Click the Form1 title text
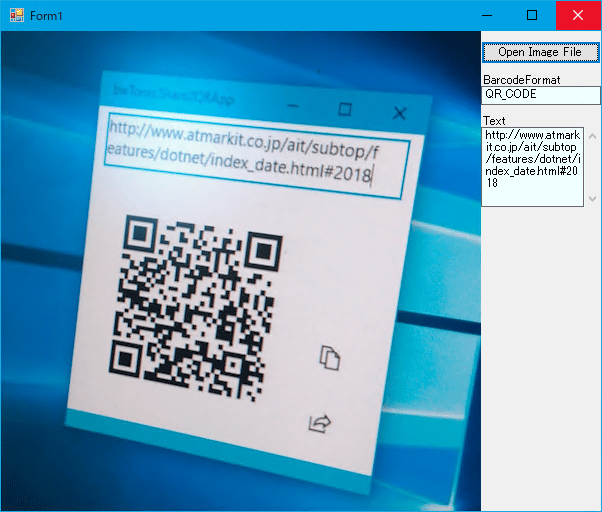This screenshot has height=512, width=602. (46, 16)
